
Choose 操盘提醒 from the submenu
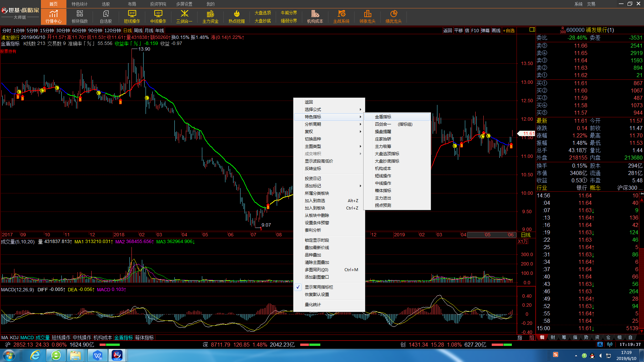pos(397,132)
